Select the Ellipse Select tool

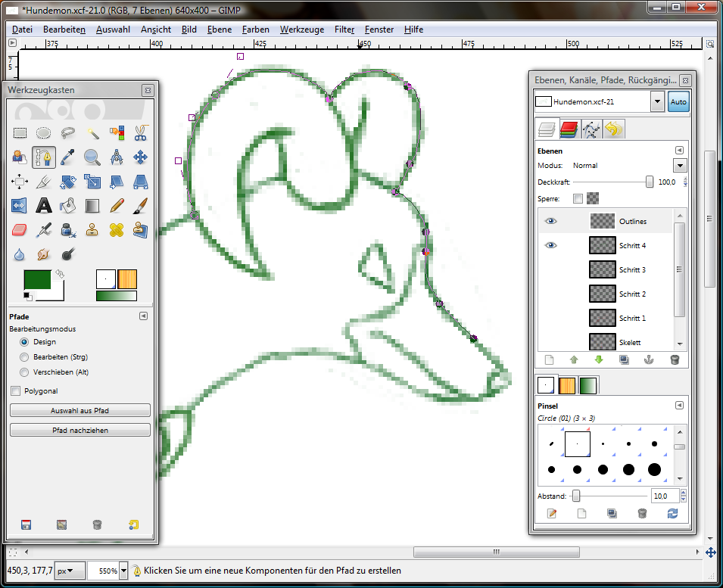(x=44, y=133)
